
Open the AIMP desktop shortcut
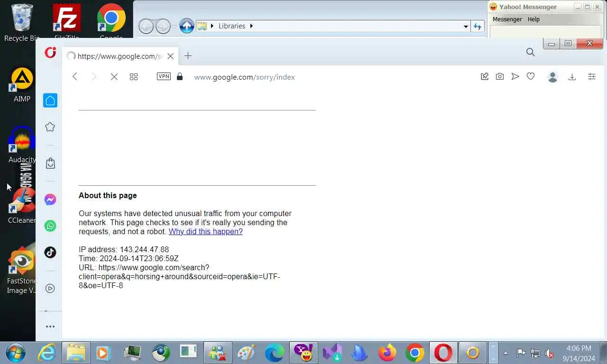coord(22,85)
